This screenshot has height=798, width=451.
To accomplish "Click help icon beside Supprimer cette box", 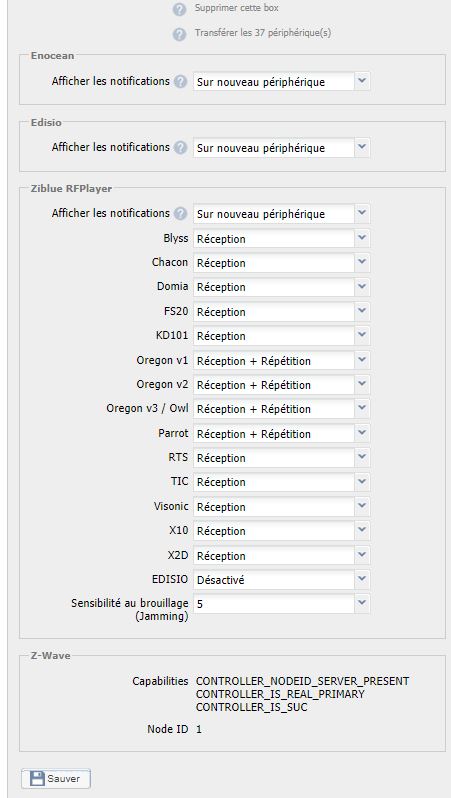I will pos(179,9).
